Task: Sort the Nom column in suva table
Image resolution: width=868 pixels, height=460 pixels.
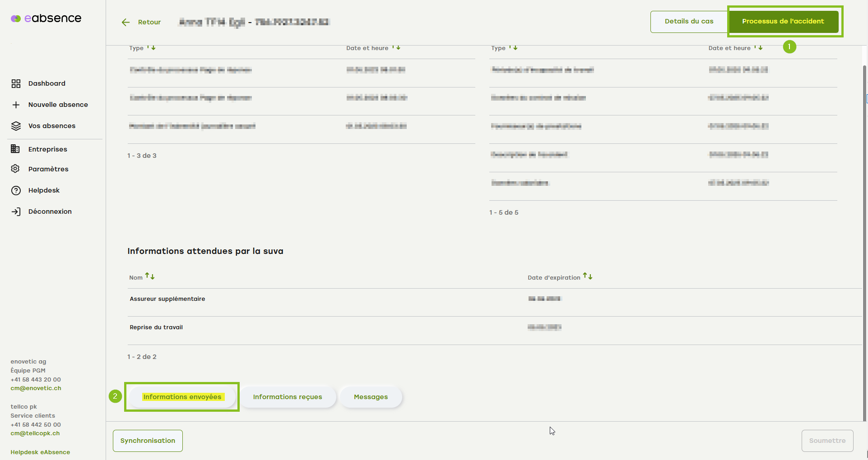Action: click(x=150, y=276)
